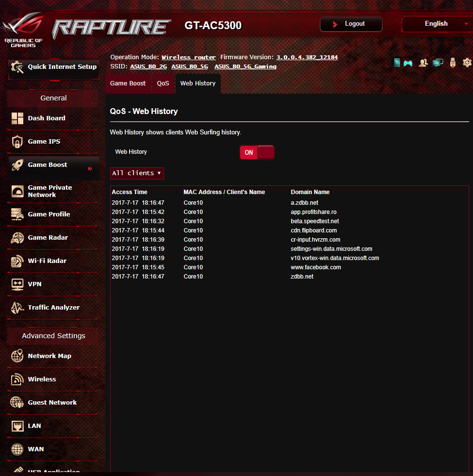Click the Wireless router operation mode link
Screen dimensions: 473x476
(189, 57)
